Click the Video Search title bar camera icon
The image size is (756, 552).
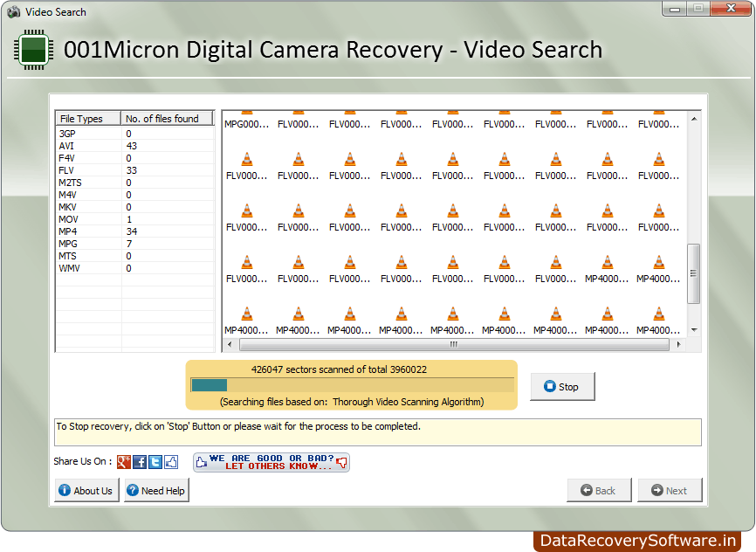14,12
